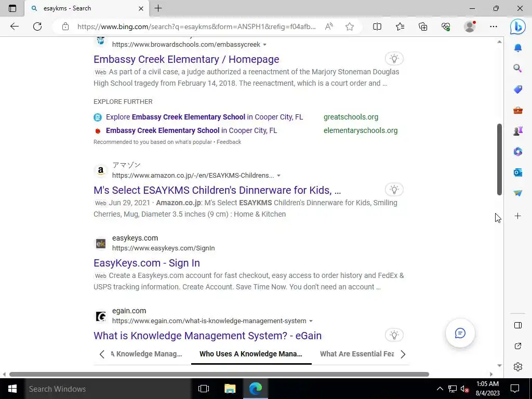The width and height of the screenshot is (532, 399).
Task: Select 'Who Uses A Knowledge Mana...' tab
Action: (251, 354)
